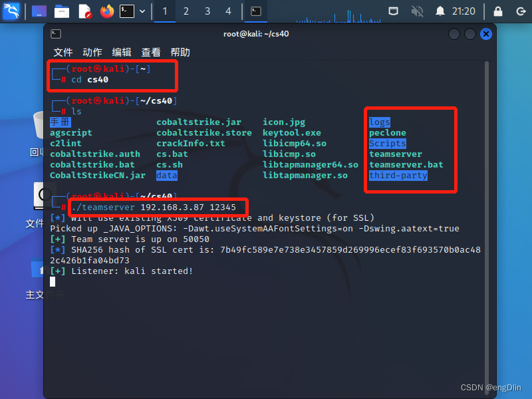
Task: Click libtapmanager64.so in the listing
Action: pyautogui.click(x=311, y=164)
